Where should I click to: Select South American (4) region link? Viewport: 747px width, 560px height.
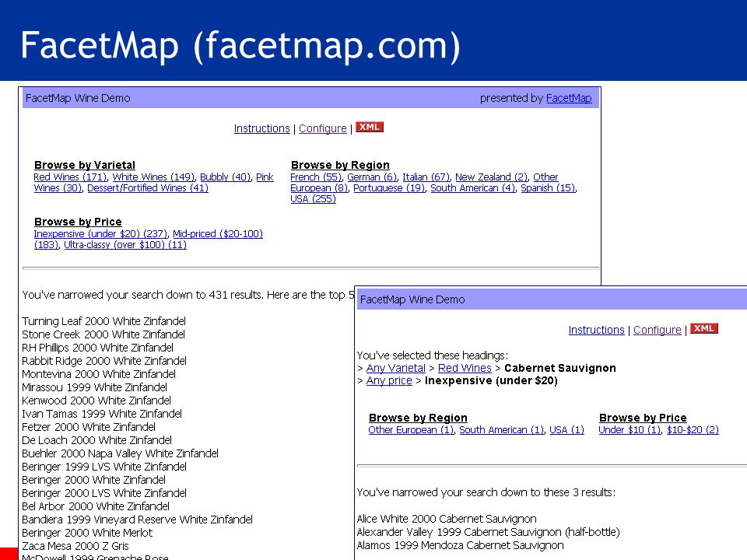pyautogui.click(x=472, y=187)
